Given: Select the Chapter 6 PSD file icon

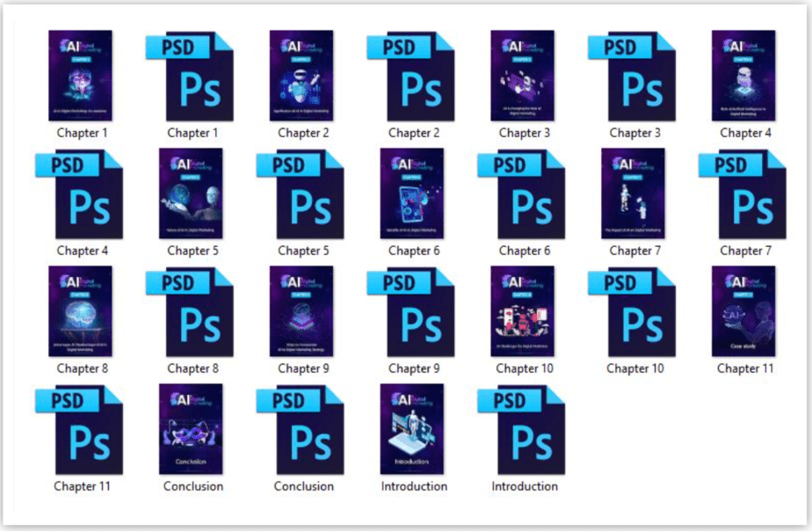Looking at the screenshot, I should pos(522,194).
